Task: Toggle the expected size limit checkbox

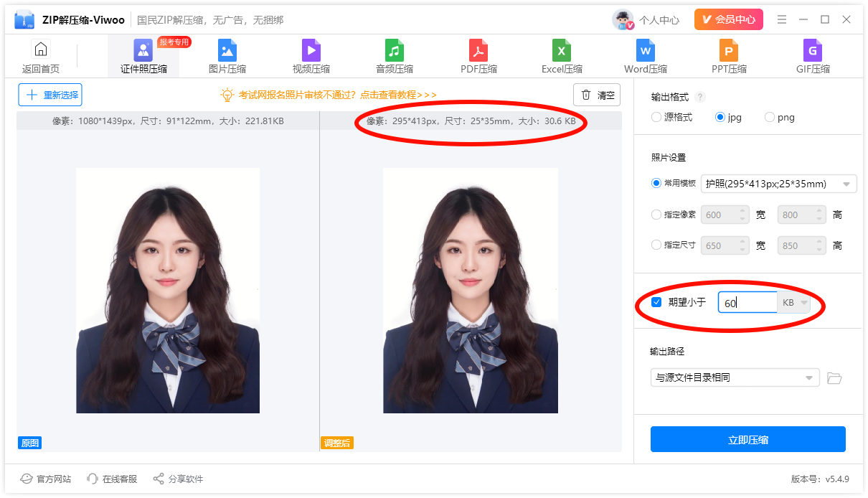Action: click(x=656, y=302)
